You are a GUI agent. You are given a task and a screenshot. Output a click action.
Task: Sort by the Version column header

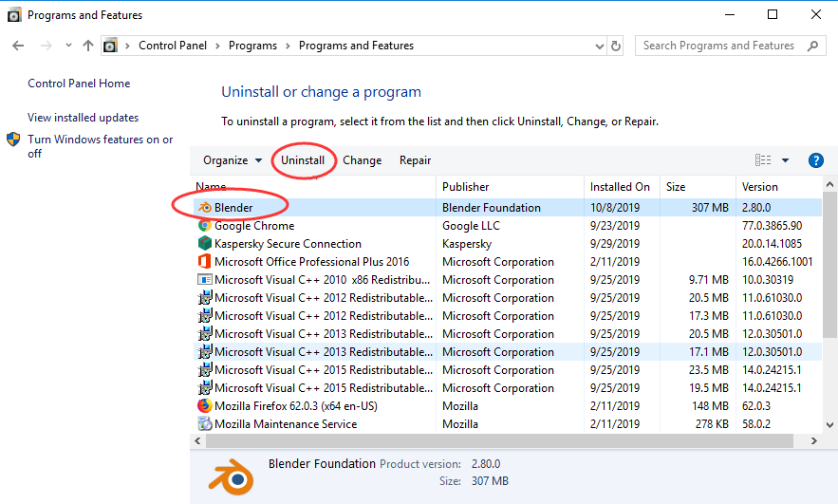point(778,187)
